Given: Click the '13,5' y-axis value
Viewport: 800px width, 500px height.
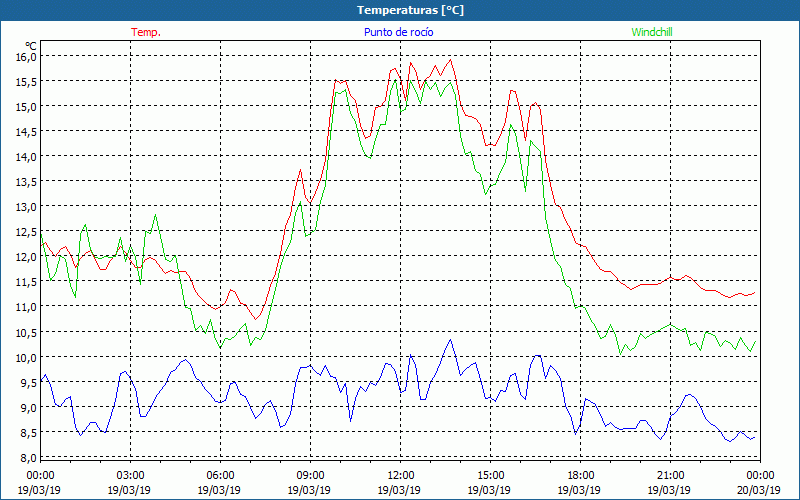Looking at the screenshot, I should 26,182.
